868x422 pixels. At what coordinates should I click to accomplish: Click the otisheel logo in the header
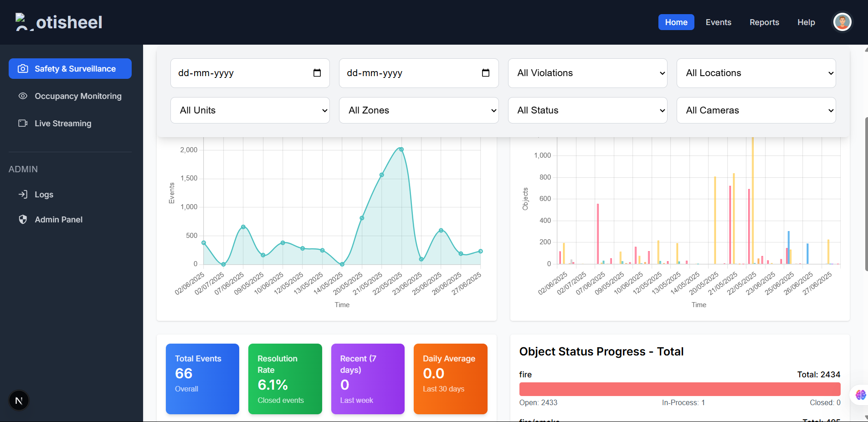[x=58, y=22]
